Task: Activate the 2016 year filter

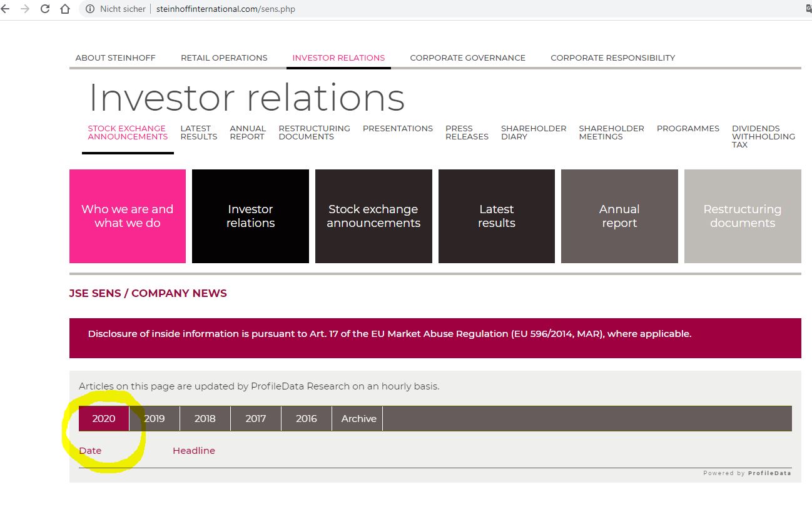Action: [x=306, y=418]
